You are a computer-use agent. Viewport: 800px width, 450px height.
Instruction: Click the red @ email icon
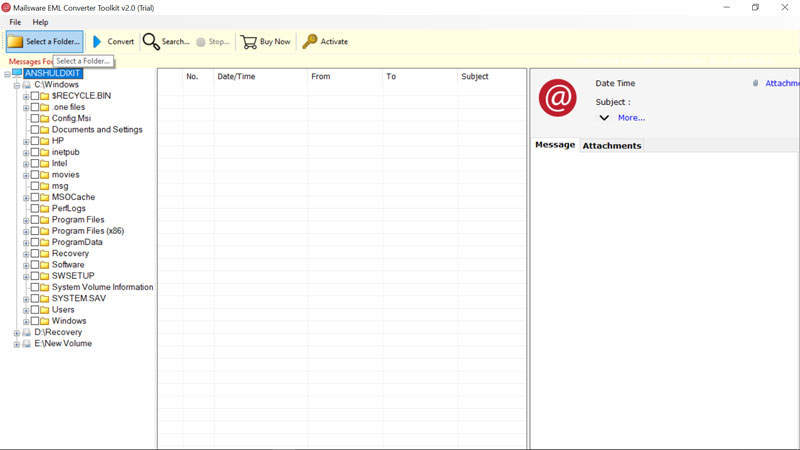point(558,98)
